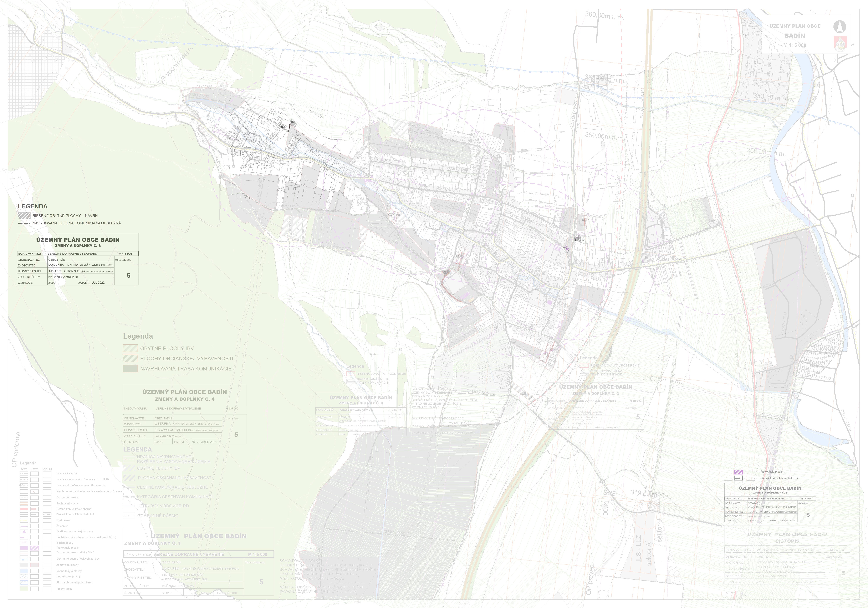Image resolution: width=868 pixels, height=608 pixels.
Task: Click drawing number 5 in č. 6 block
Action: point(129,275)
